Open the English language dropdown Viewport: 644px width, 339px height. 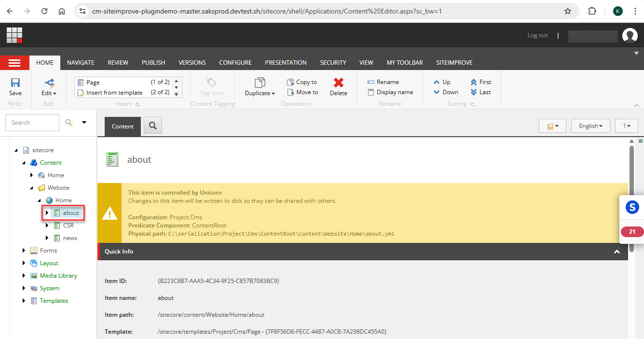coord(590,126)
